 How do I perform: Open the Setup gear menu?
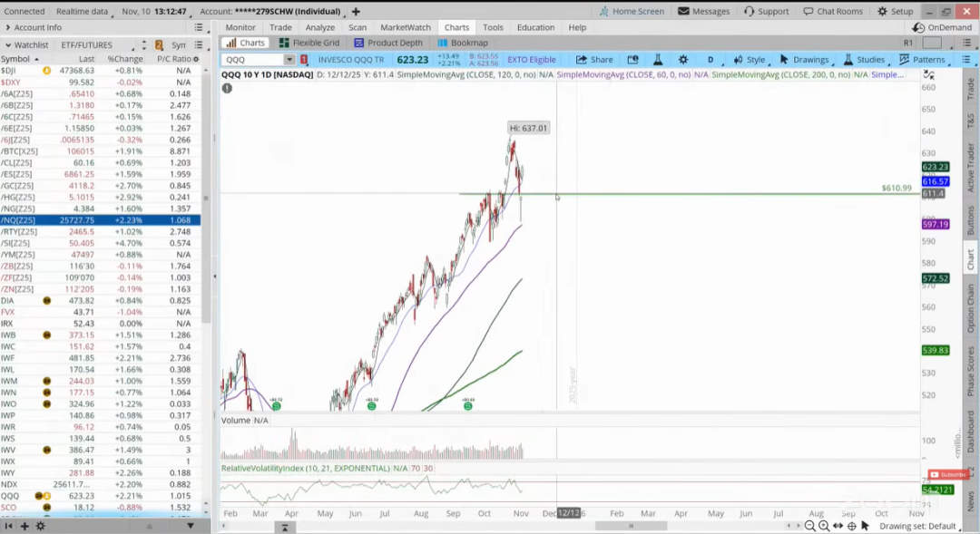pos(895,11)
